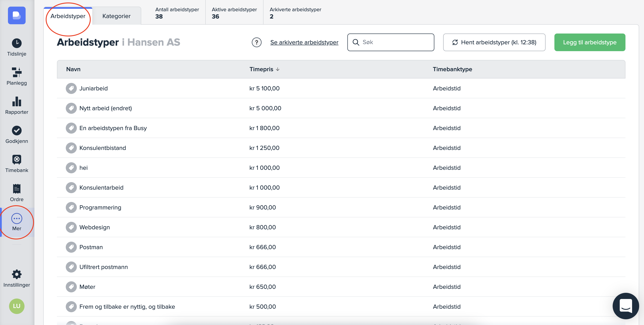Open the Tidslinje clock icon
The image size is (644, 325).
(17, 43)
